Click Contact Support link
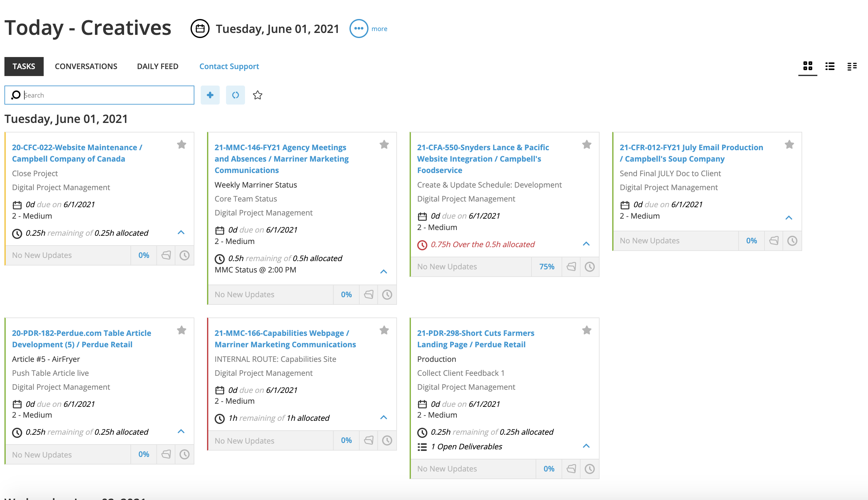Screen dimensions: 868x500 [x=229, y=66]
